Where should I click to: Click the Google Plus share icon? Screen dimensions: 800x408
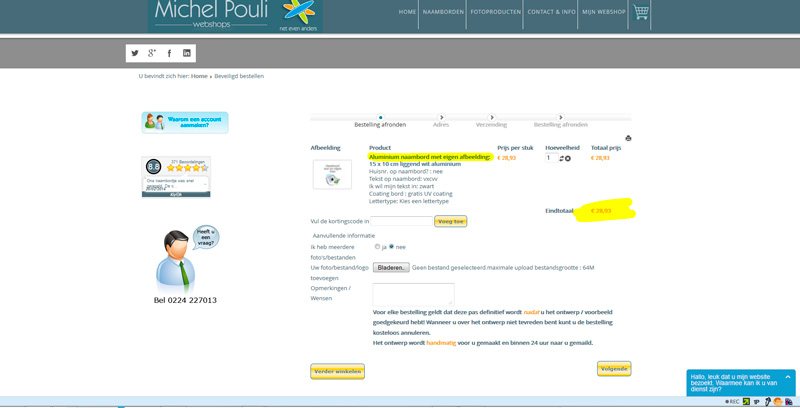[152, 53]
